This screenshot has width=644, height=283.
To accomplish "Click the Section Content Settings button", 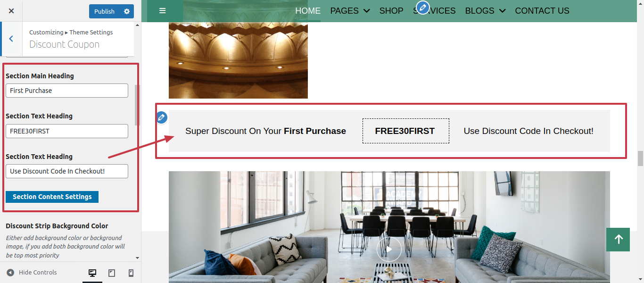I will [x=52, y=197].
